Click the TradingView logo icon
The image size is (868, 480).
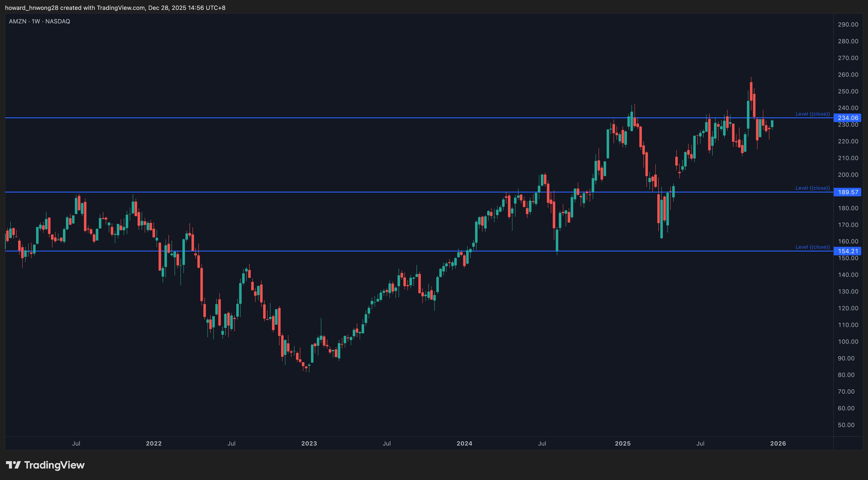pyautogui.click(x=14, y=465)
